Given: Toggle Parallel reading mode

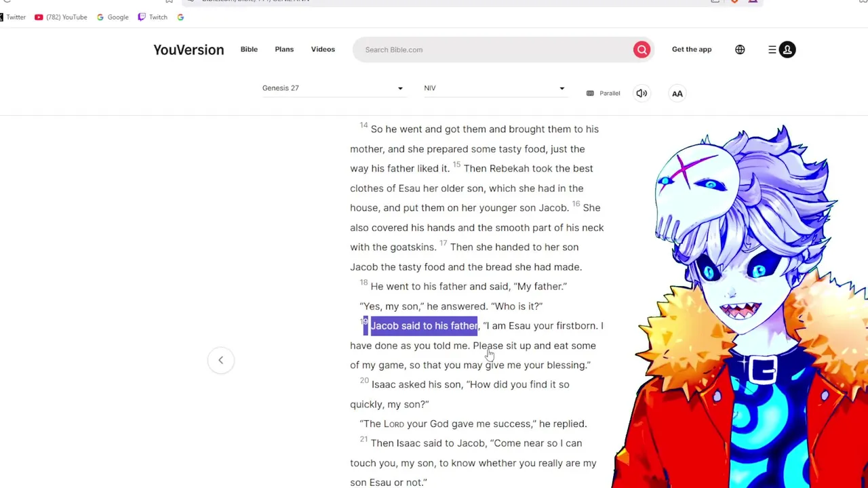Looking at the screenshot, I should (604, 93).
